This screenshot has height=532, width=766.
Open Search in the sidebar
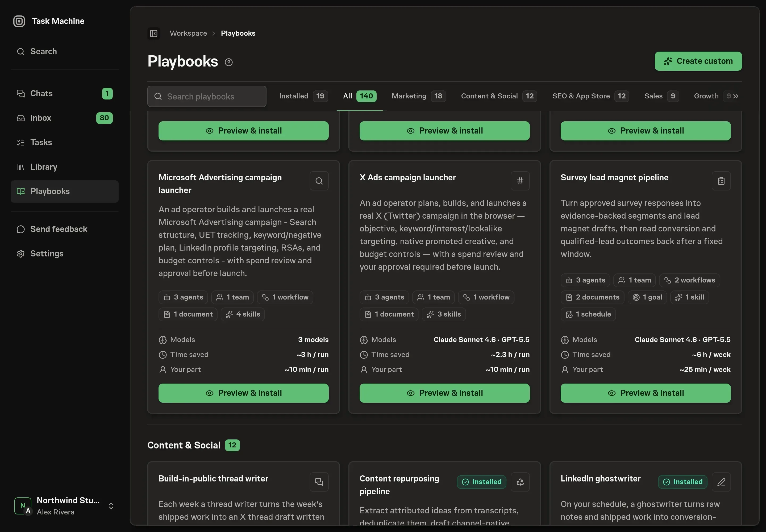[65, 51]
